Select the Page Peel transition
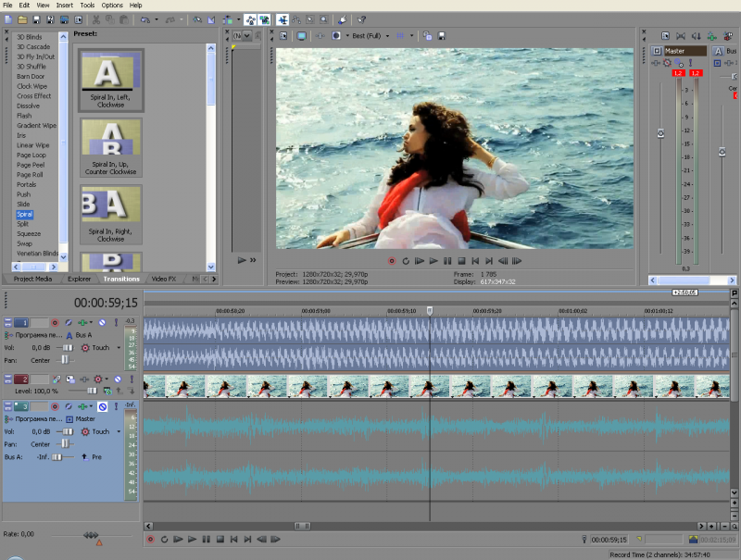Image resolution: width=741 pixels, height=560 pixels. 30,165
